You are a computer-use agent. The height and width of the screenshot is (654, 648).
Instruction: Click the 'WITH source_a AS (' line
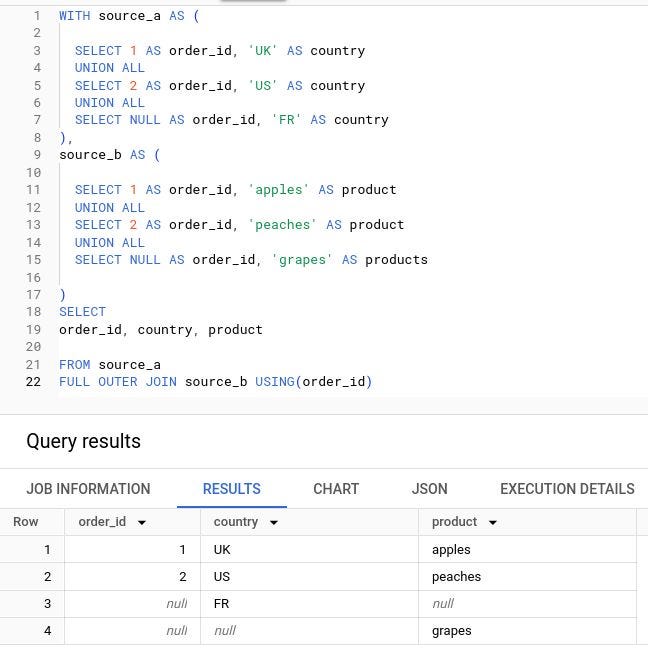point(129,16)
